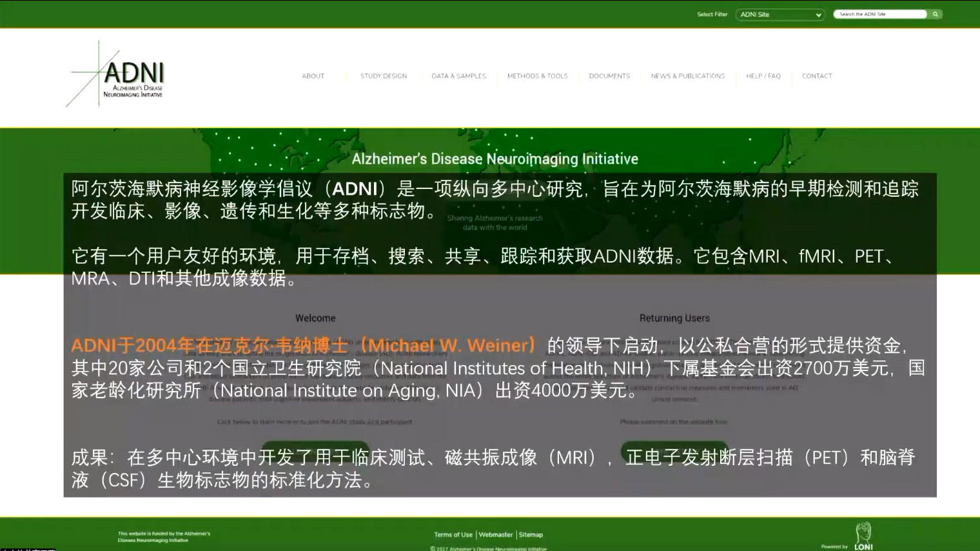
Task: Click the Terms of Use link
Action: [453, 535]
